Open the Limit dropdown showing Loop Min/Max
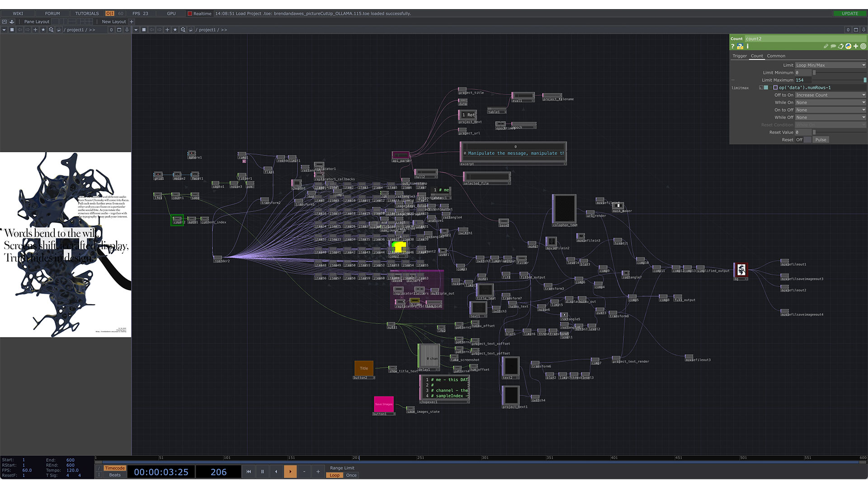Image resolution: width=868 pixels, height=488 pixels. (x=830, y=65)
